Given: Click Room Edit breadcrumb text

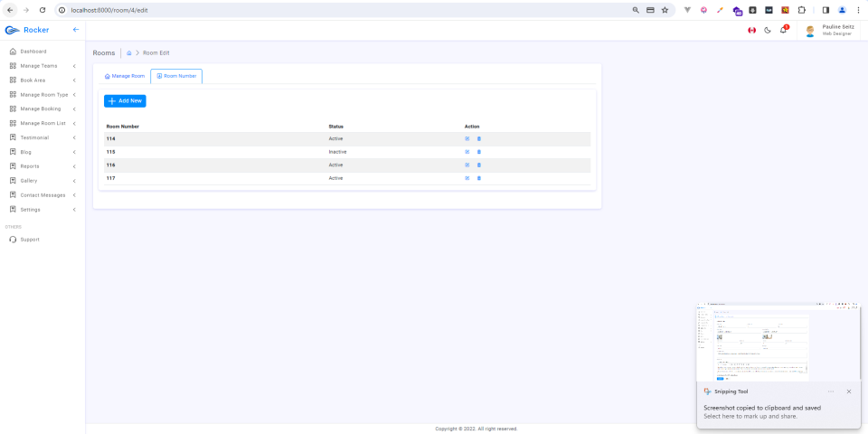Looking at the screenshot, I should (x=156, y=53).
